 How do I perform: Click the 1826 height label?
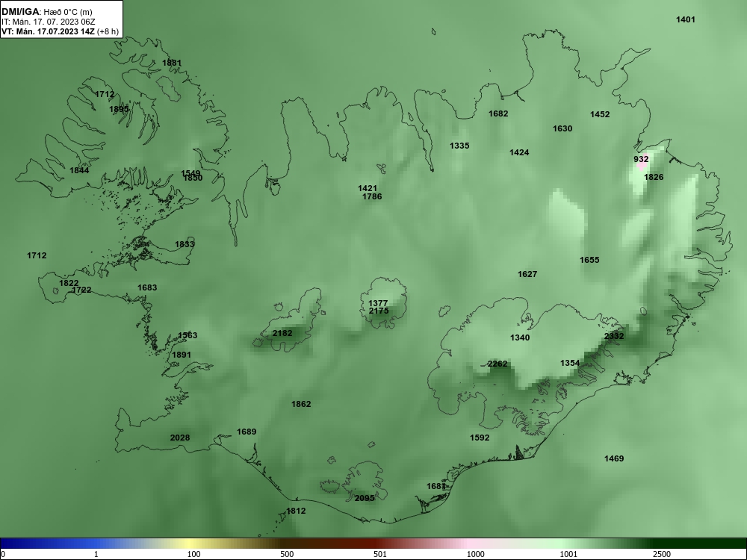pos(654,177)
